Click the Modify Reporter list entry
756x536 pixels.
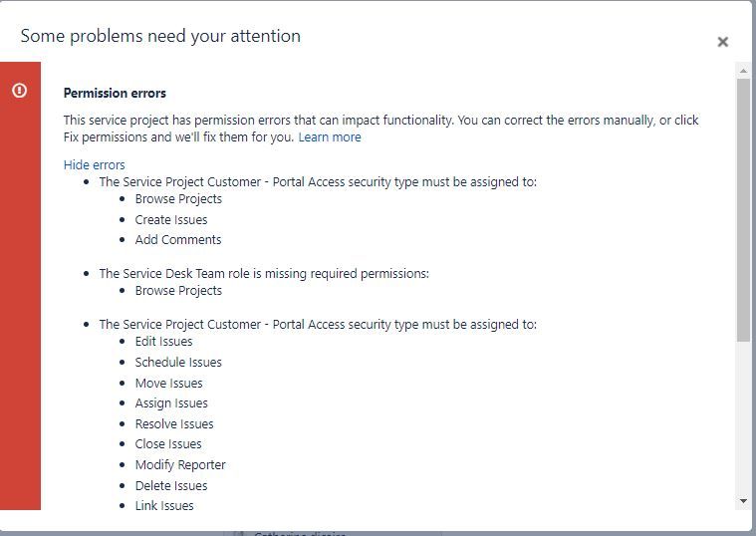(x=180, y=465)
